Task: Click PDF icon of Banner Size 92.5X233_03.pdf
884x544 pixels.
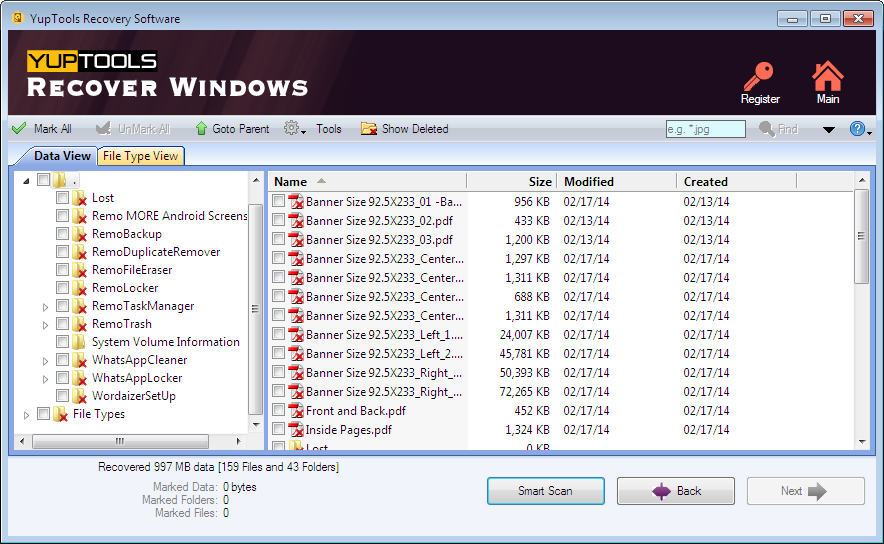Action: (296, 240)
